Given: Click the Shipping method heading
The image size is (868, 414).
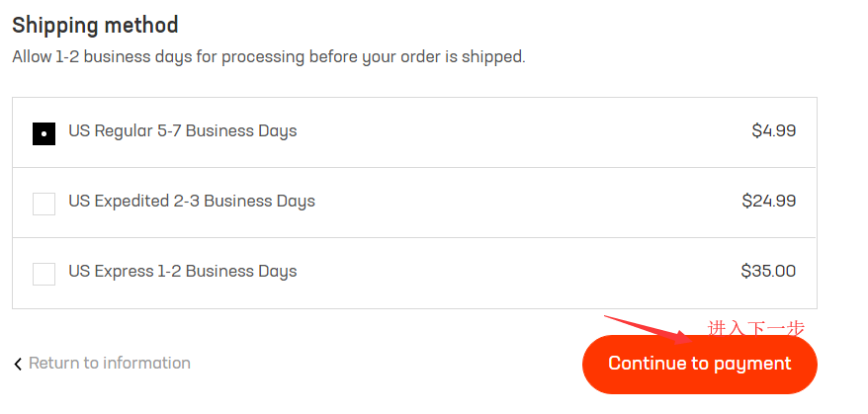Looking at the screenshot, I should (x=95, y=25).
